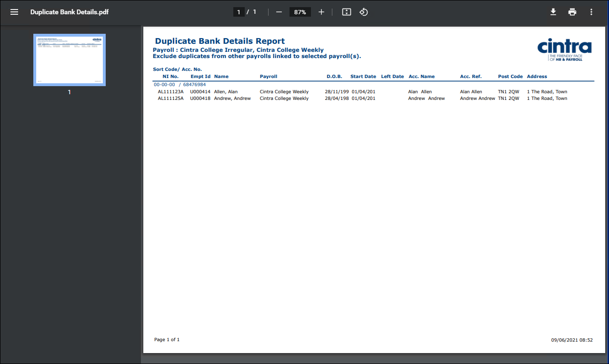The width and height of the screenshot is (609, 364).
Task: Click the name Andrew, Andrew
Action: [x=232, y=98]
